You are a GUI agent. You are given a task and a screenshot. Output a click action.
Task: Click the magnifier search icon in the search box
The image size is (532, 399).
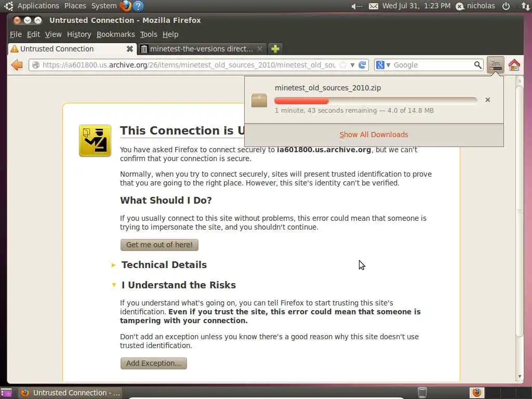(477, 65)
